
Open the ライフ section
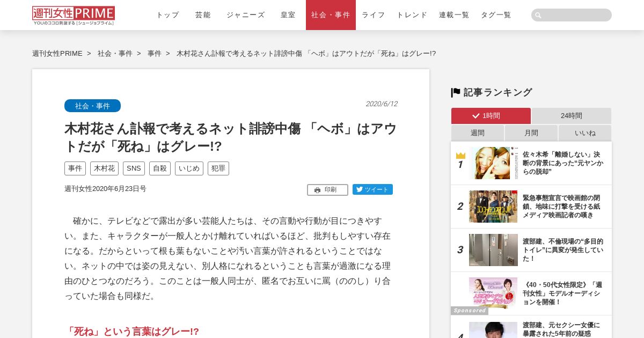(x=374, y=15)
